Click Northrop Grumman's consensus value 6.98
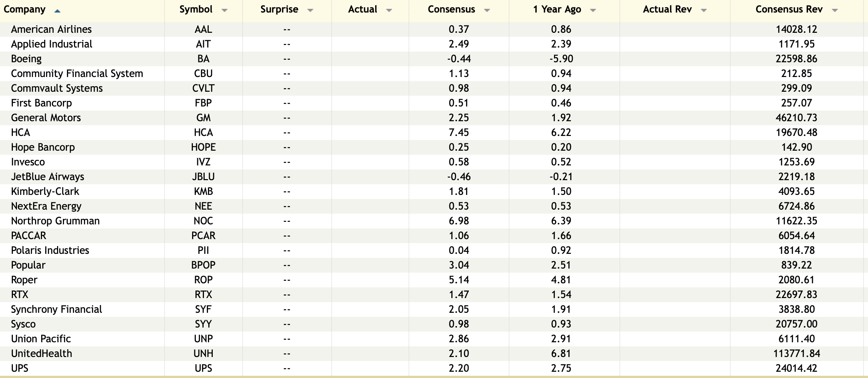 click(x=459, y=221)
